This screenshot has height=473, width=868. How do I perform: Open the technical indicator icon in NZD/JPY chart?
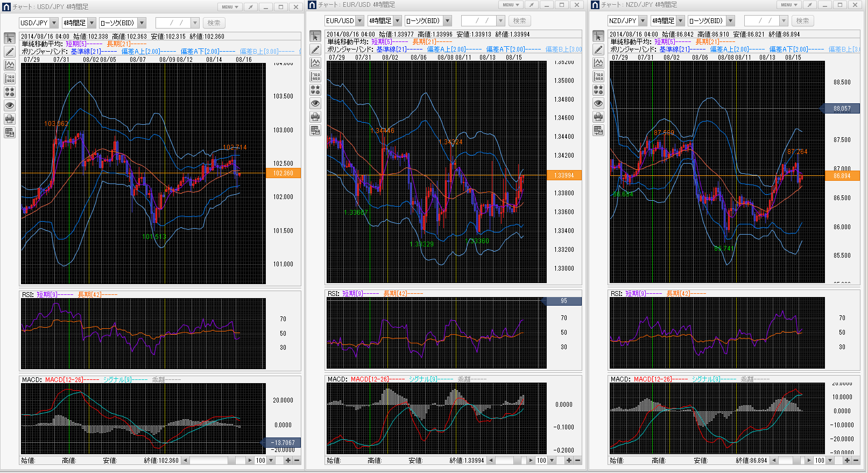coord(598,63)
